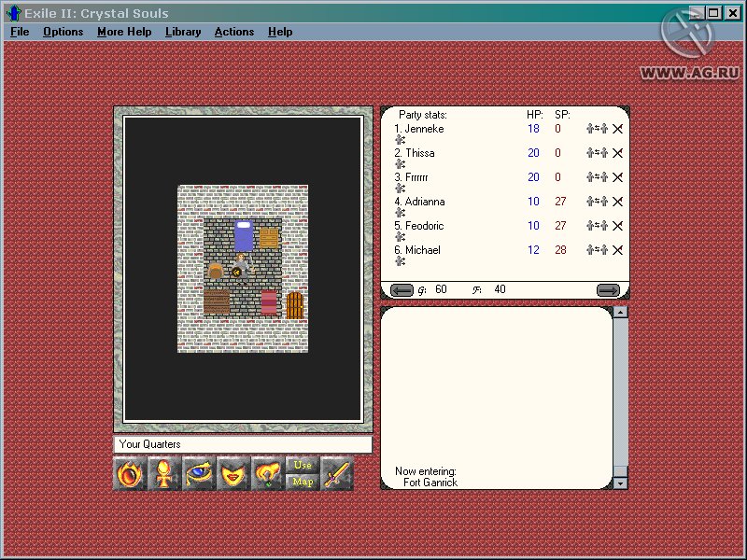Open the More Help menu

124,32
